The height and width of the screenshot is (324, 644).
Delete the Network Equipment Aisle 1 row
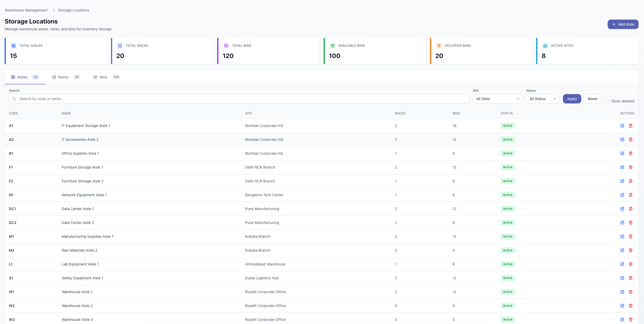click(x=630, y=195)
